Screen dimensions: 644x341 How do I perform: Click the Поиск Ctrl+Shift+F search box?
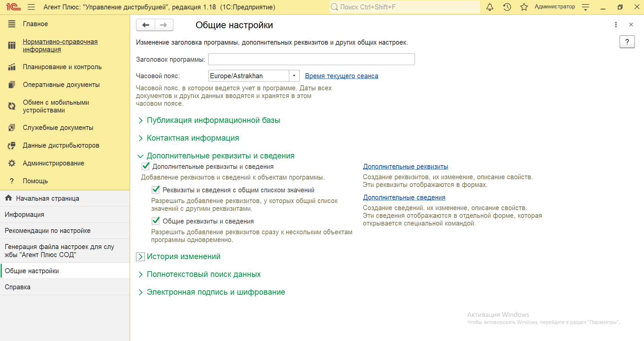tap(404, 7)
